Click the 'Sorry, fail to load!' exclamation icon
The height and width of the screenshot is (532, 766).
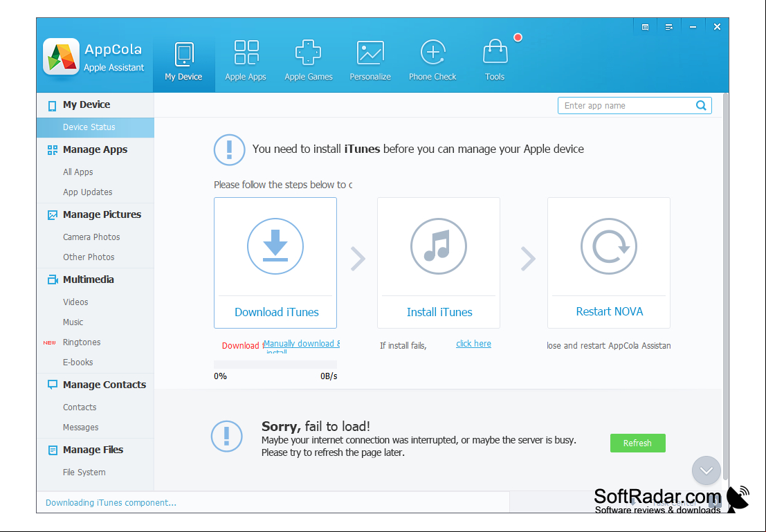[x=226, y=437]
